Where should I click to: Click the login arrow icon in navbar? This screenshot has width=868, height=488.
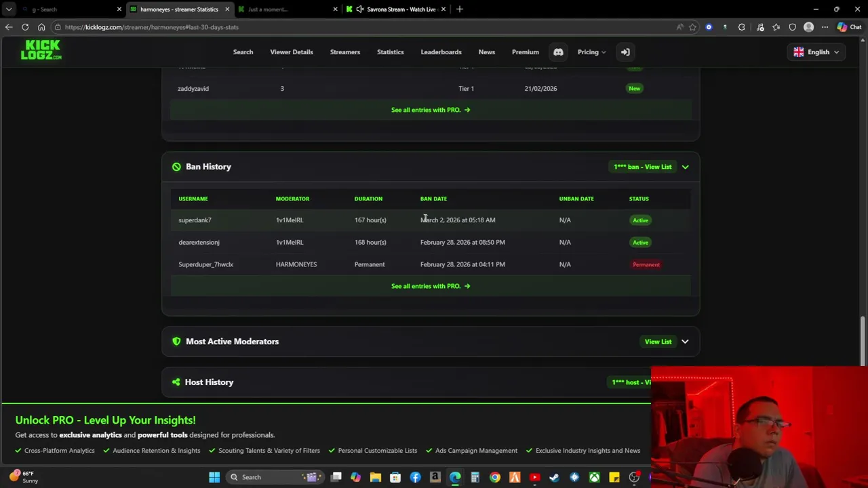pyautogui.click(x=625, y=52)
